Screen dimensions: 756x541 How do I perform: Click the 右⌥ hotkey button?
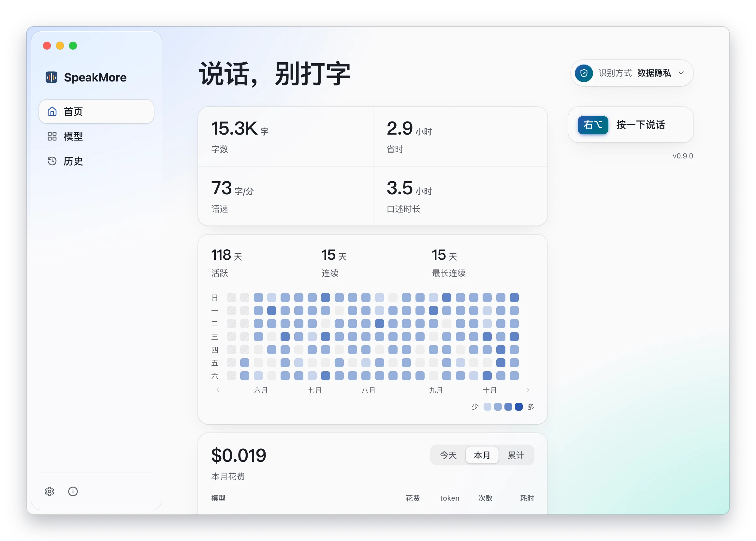coord(593,125)
